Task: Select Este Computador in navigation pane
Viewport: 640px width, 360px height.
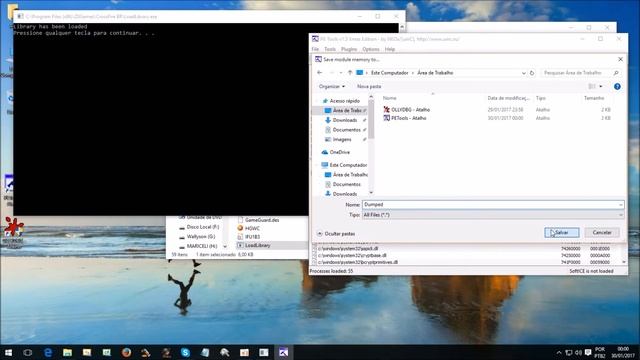Action: click(x=348, y=165)
